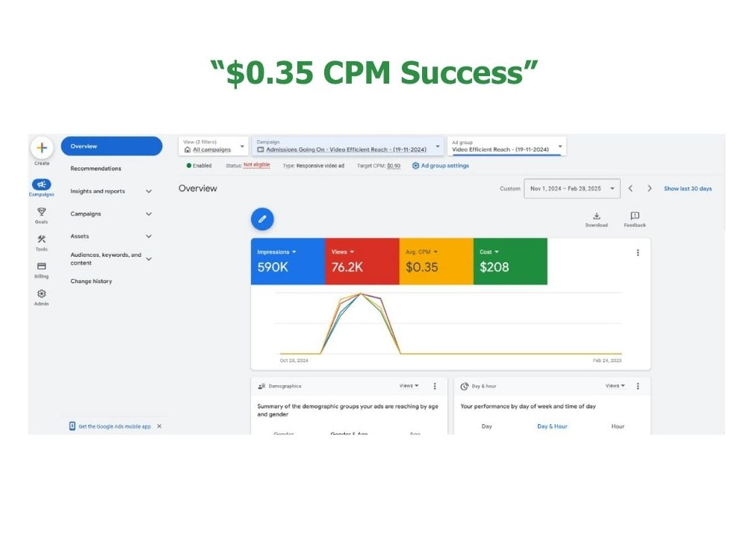Viewport: 747px width, 560px height.
Task: Click the Feedback icon
Action: click(634, 217)
